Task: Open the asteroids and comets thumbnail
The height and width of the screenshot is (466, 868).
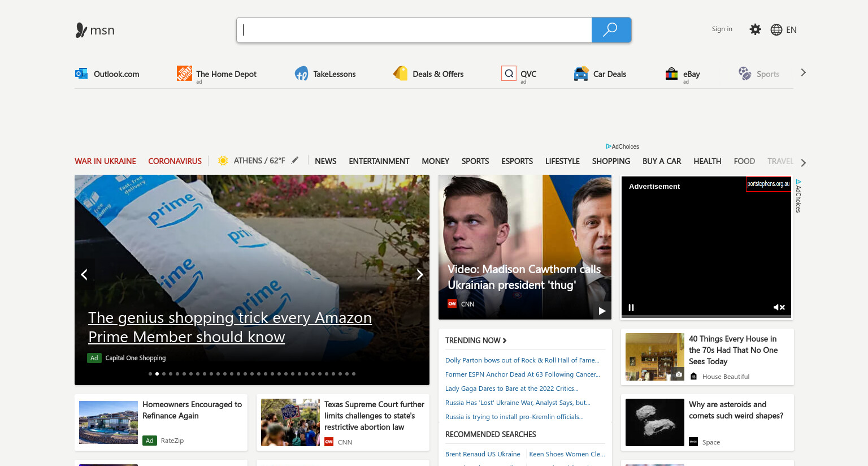Action: [655, 422]
